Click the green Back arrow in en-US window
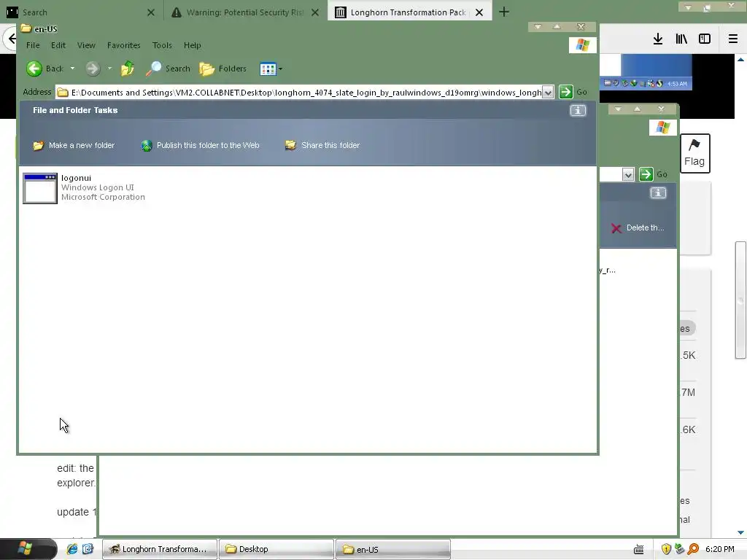Screen dimensions: 747x560 click(34, 69)
